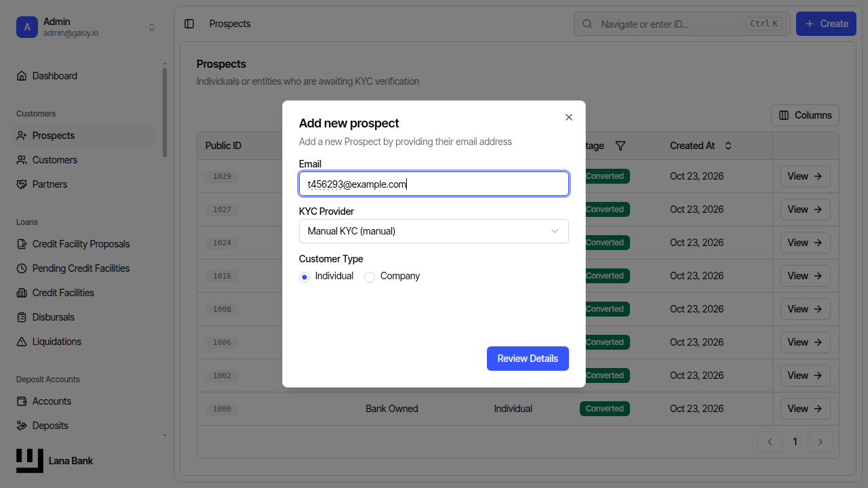Click the Accounts wallet icon

tap(22, 401)
